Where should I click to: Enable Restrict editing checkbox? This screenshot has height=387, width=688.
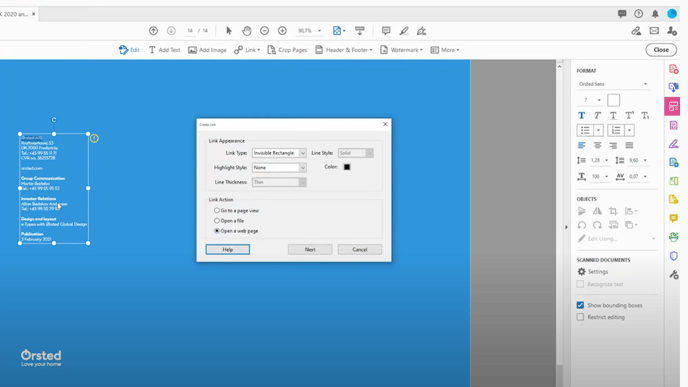pyautogui.click(x=580, y=317)
